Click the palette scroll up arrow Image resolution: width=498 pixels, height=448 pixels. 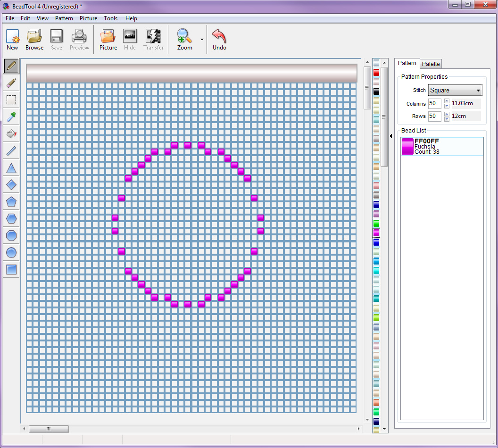(x=384, y=63)
